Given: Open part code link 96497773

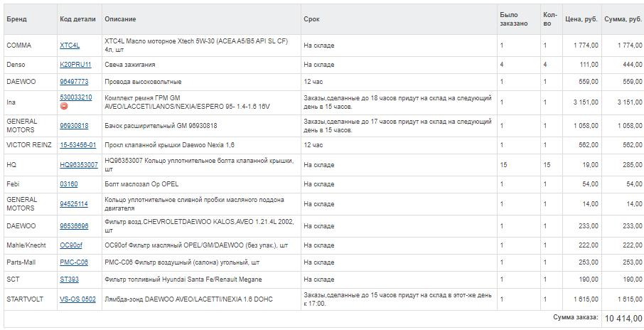Looking at the screenshot, I should coord(74,82).
